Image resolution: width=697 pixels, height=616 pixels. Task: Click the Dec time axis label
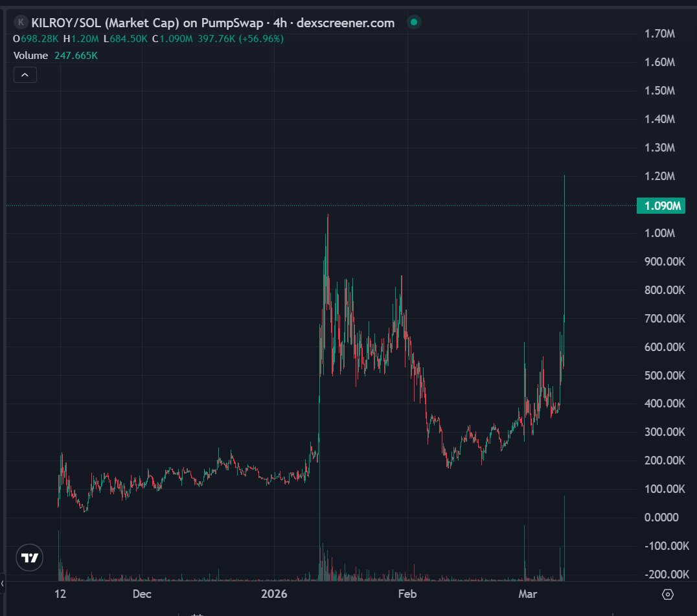tap(142, 594)
